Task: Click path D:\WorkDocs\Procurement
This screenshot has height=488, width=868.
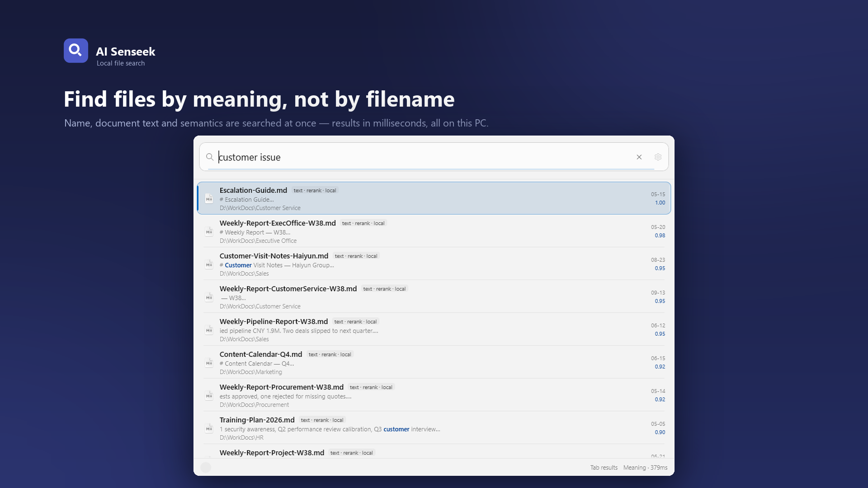Action: [x=254, y=405]
